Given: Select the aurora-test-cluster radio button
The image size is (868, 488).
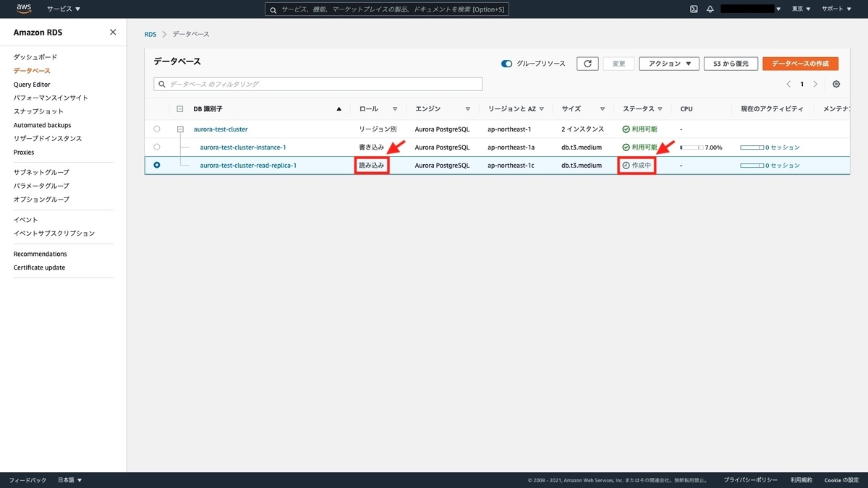Looking at the screenshot, I should click(x=157, y=129).
